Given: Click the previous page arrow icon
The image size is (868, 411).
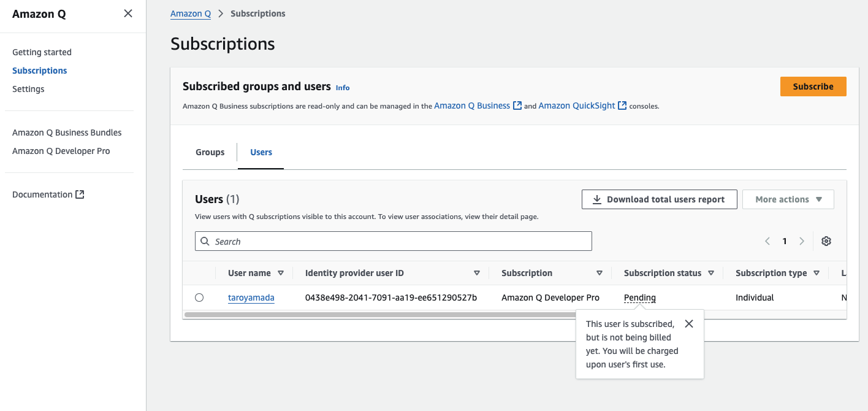Looking at the screenshot, I should (x=767, y=240).
